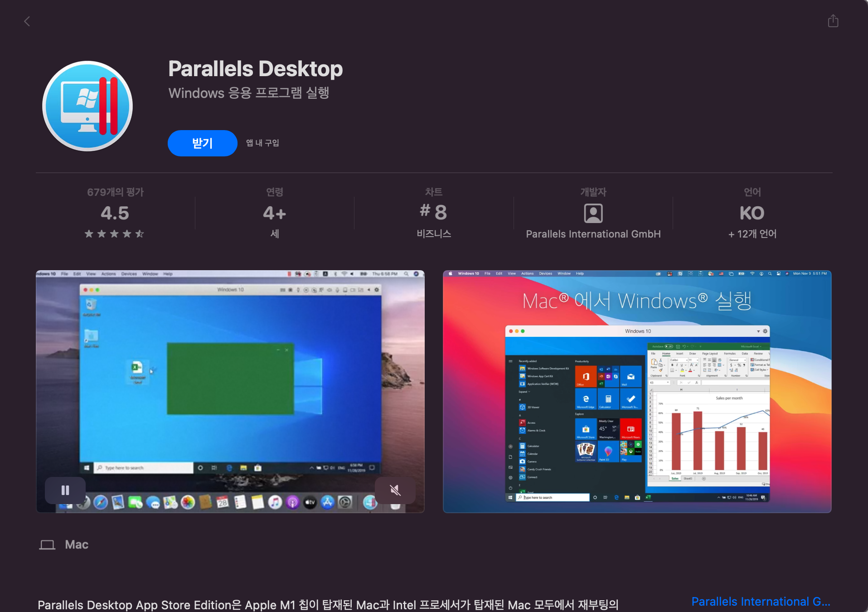Click the 받기 download button
This screenshot has width=868, height=612.
pos(202,143)
